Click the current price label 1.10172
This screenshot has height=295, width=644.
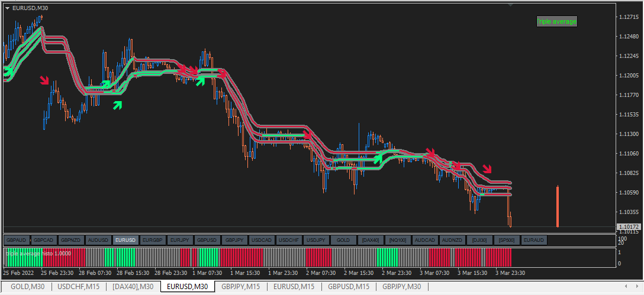click(x=629, y=226)
